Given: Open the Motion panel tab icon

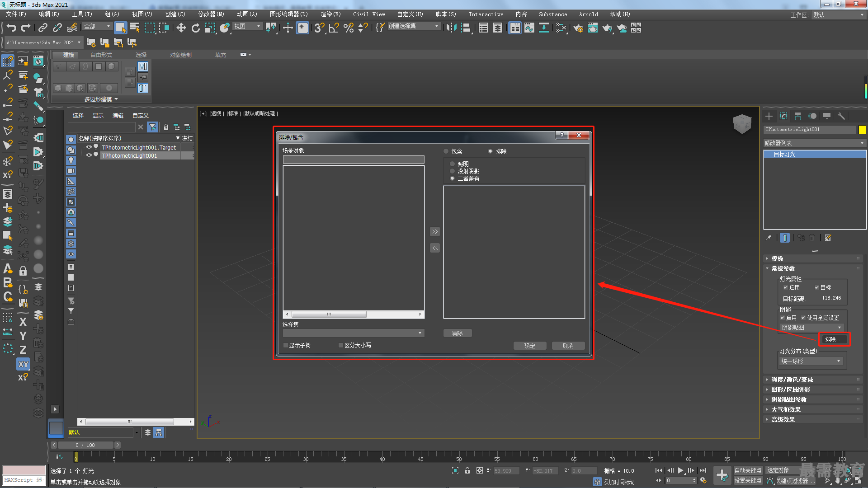Looking at the screenshot, I should pos(812,116).
